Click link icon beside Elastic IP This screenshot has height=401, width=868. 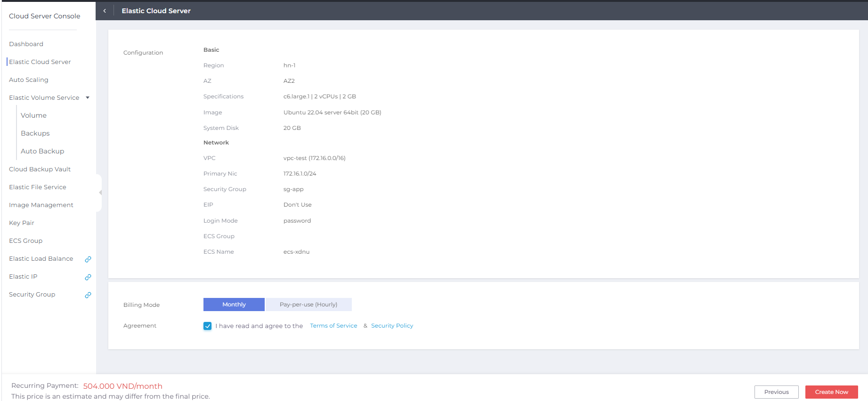(88, 277)
